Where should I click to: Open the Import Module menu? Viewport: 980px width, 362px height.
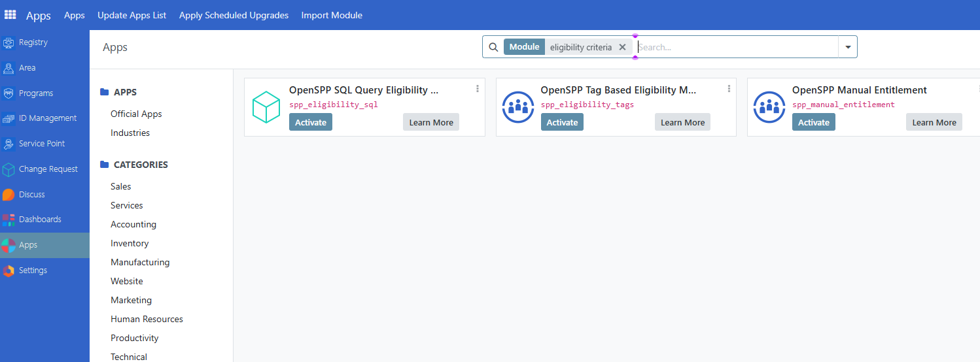(332, 15)
